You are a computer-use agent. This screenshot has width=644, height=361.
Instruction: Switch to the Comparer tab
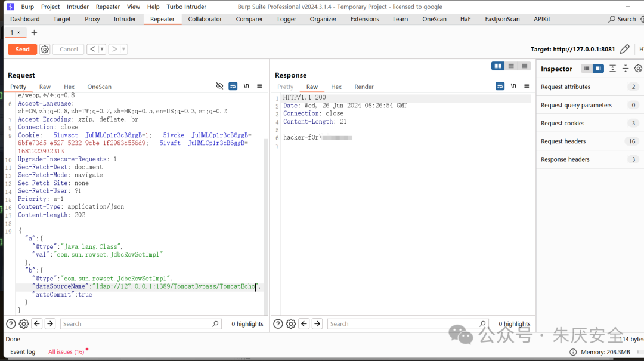tap(249, 19)
